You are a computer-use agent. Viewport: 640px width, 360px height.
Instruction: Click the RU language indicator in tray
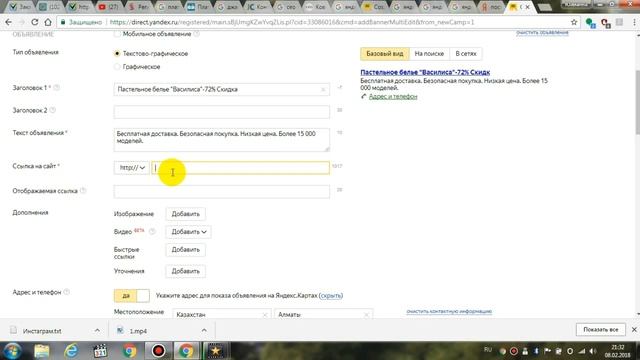tap(487, 350)
